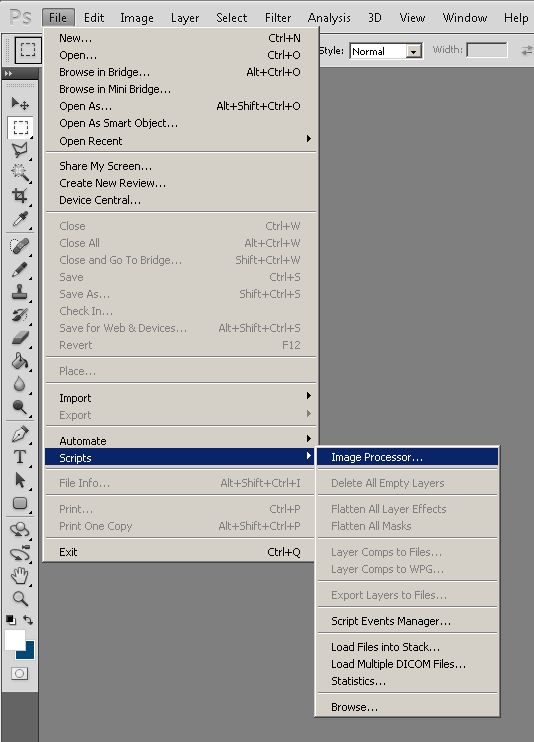The width and height of the screenshot is (534, 742).
Task: Expand the toolbox with double arrows
Action: (x=8, y=74)
